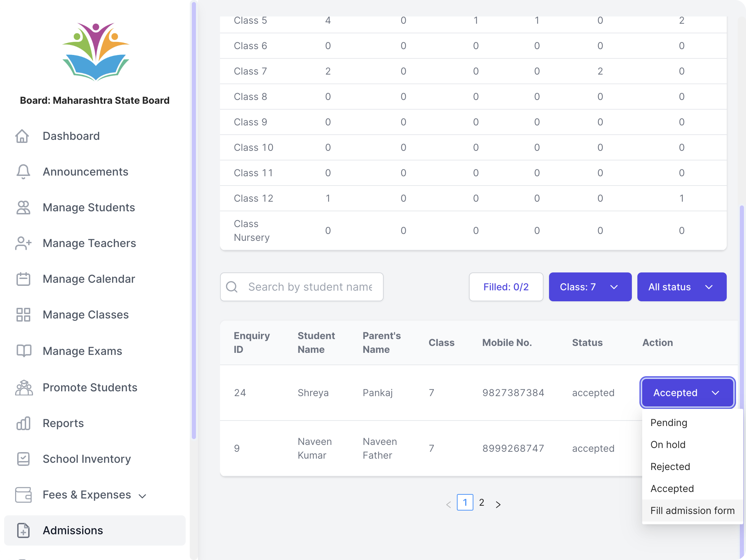Image resolution: width=746 pixels, height=560 pixels.
Task: Click the Dashboard home icon
Action: pyautogui.click(x=22, y=136)
